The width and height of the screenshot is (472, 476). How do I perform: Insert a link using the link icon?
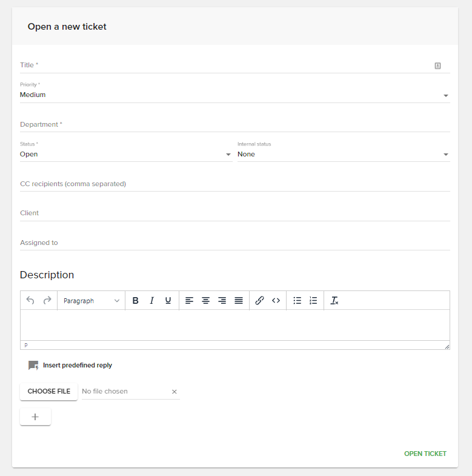(259, 301)
